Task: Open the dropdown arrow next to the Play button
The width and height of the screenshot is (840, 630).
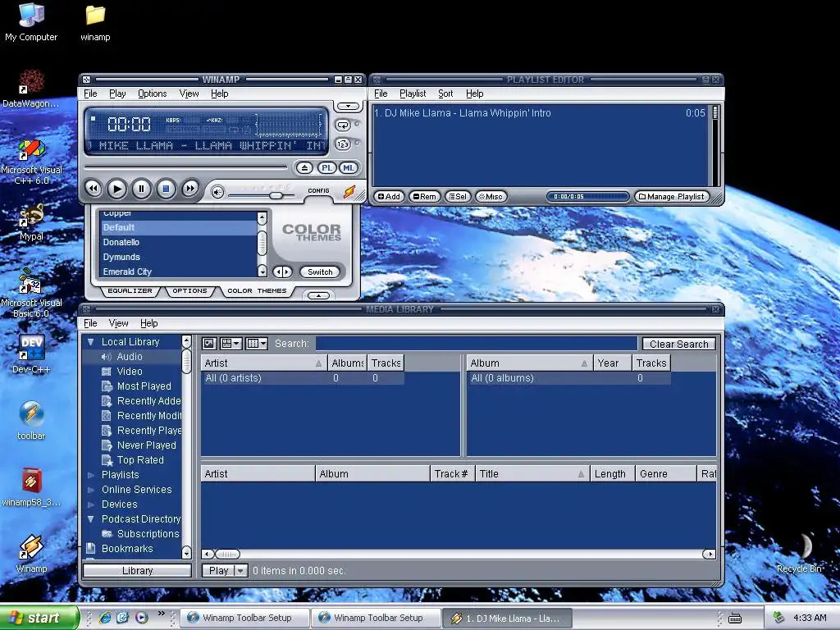Action: (x=240, y=571)
